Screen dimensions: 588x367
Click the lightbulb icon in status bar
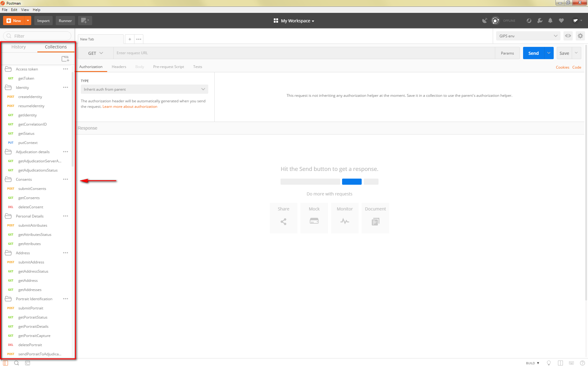coord(549,363)
